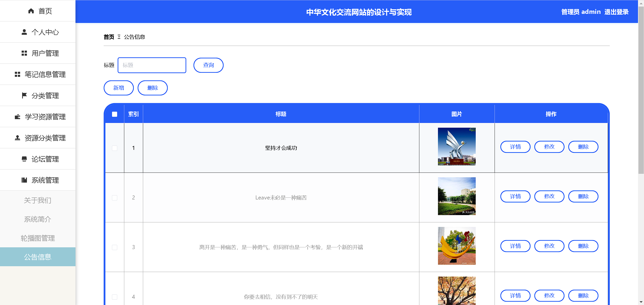
Task: Click the grid icon beside 笔记信息管理
Action: click(x=17, y=74)
